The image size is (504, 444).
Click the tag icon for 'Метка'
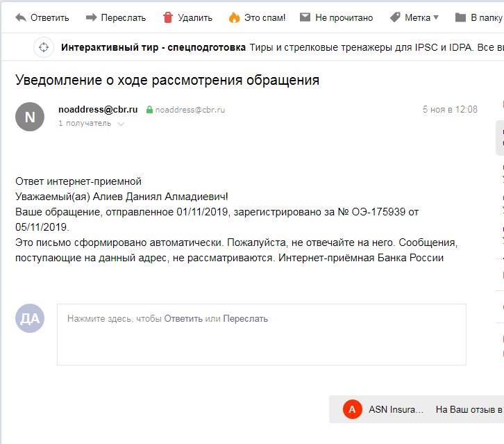pyautogui.click(x=395, y=17)
